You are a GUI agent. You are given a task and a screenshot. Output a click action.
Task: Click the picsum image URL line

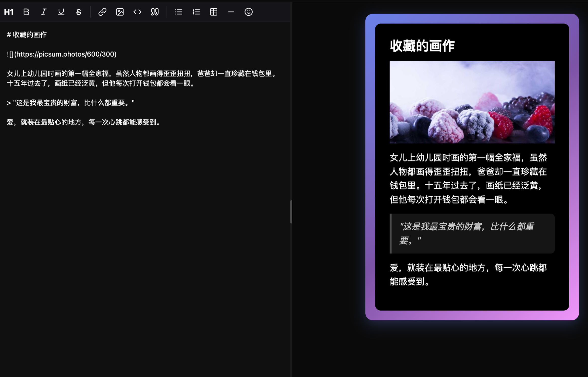pyautogui.click(x=62, y=54)
